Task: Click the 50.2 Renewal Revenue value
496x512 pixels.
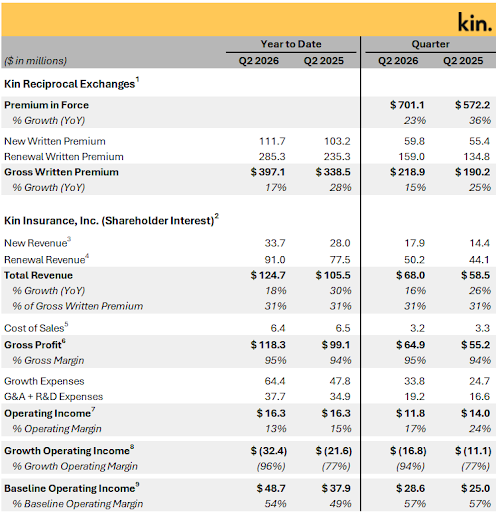Action: [x=414, y=260]
